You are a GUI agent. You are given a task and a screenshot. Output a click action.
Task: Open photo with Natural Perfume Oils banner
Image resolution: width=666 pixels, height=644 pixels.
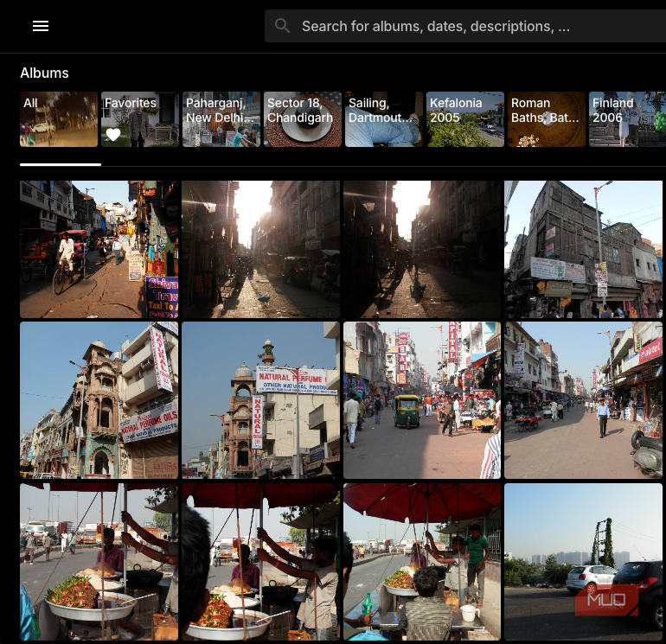(99, 400)
